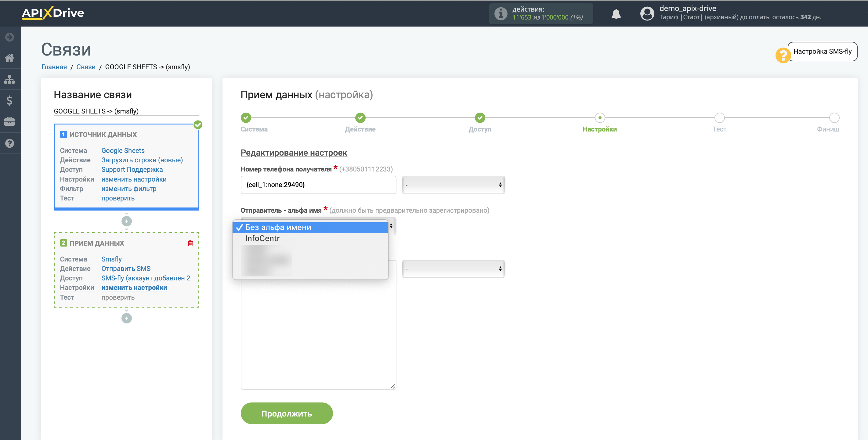Expand sidebar with arrow icon

[x=9, y=37]
